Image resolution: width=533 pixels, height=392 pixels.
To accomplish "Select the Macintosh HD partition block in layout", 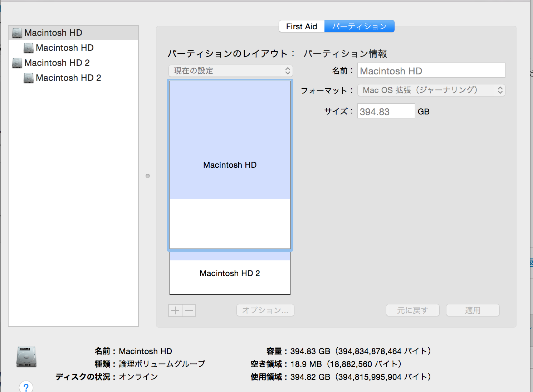I will pos(230,165).
